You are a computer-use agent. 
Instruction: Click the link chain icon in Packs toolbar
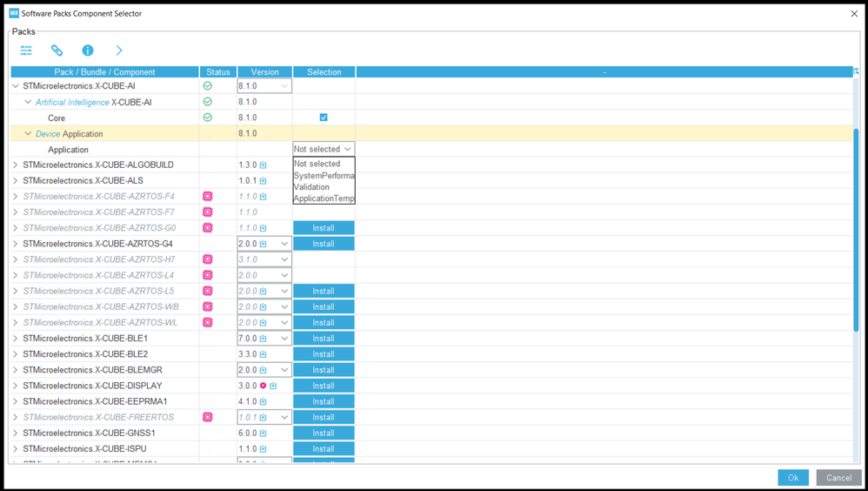coord(57,50)
